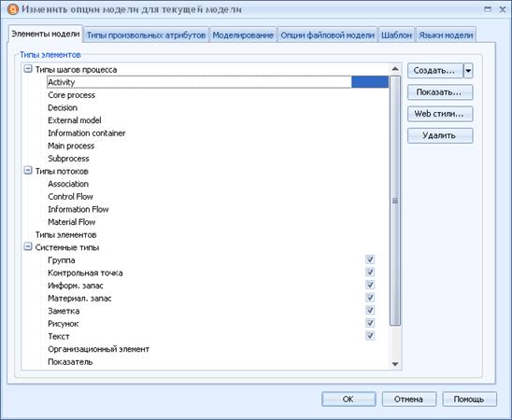Image resolution: width=512 pixels, height=420 pixels.
Task: Select the Материал. запас row text
Action: click(x=79, y=299)
